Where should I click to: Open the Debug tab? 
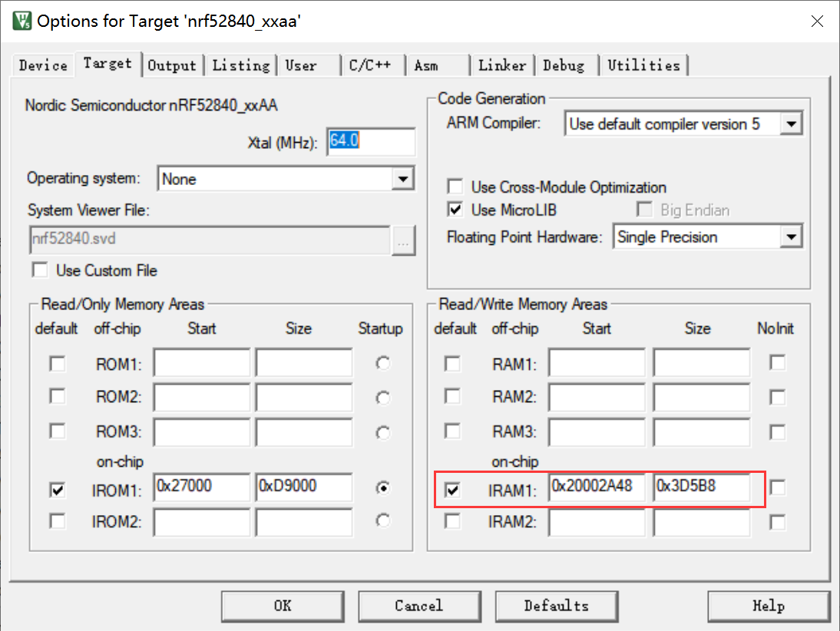566,65
